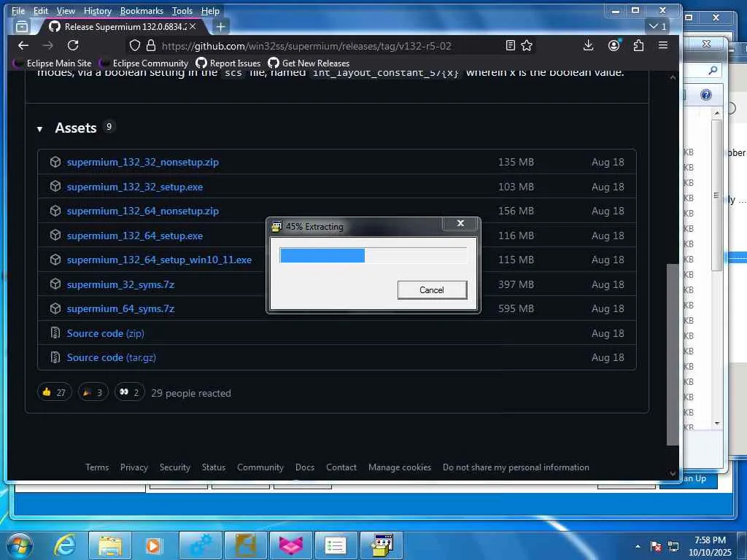747x560 pixels.
Task: Open the taskbar clock showing 7:58 PM
Action: (x=710, y=546)
